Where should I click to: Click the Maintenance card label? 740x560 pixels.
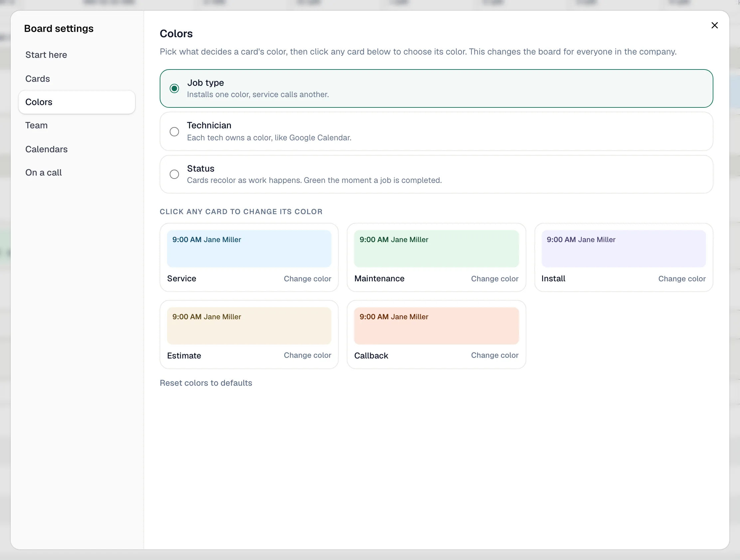click(379, 278)
